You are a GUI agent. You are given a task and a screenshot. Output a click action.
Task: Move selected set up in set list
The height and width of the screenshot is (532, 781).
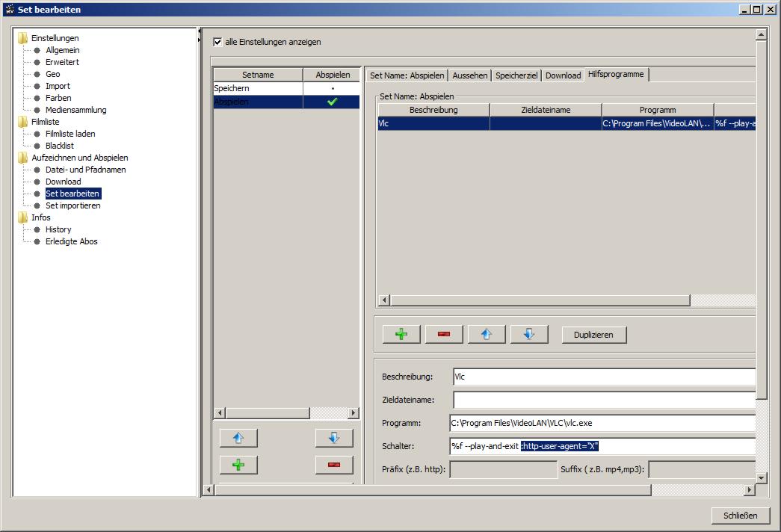click(238, 438)
